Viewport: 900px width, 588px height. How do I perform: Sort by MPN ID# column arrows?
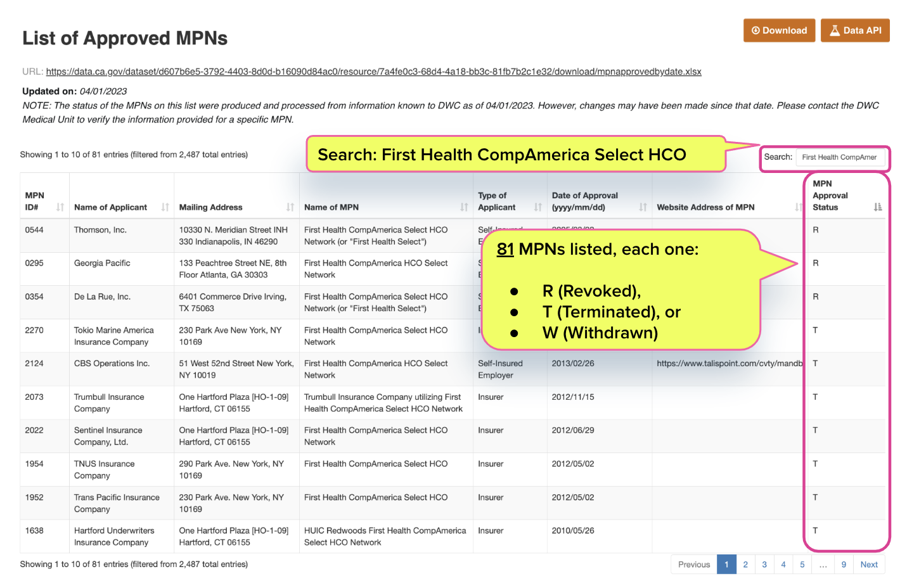(60, 207)
